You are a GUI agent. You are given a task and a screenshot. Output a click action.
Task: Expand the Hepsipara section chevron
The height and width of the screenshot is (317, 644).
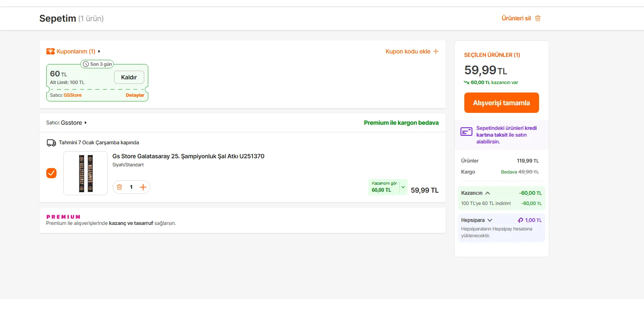[490, 220]
